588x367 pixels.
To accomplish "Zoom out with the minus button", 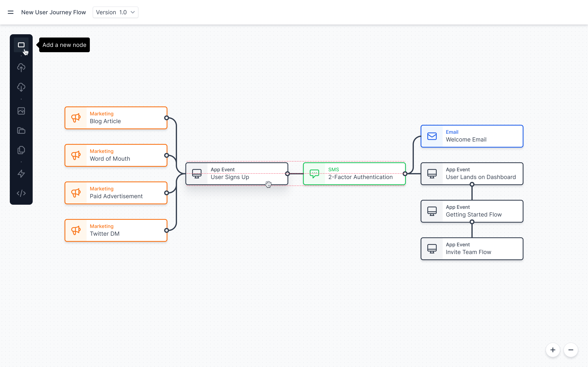I will [x=571, y=350].
